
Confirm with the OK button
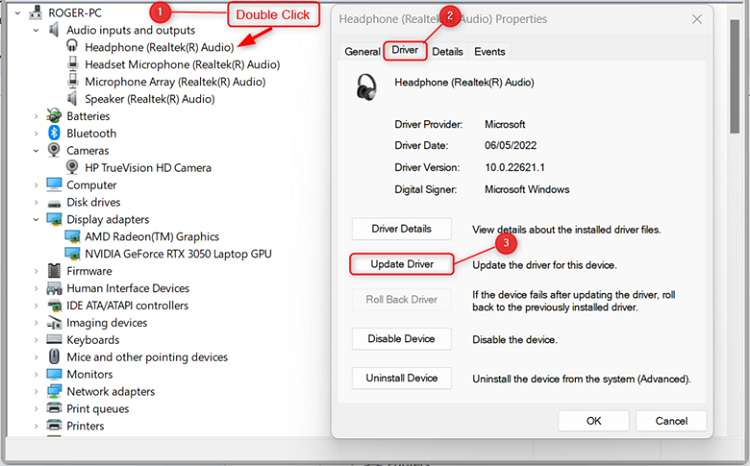(594, 421)
